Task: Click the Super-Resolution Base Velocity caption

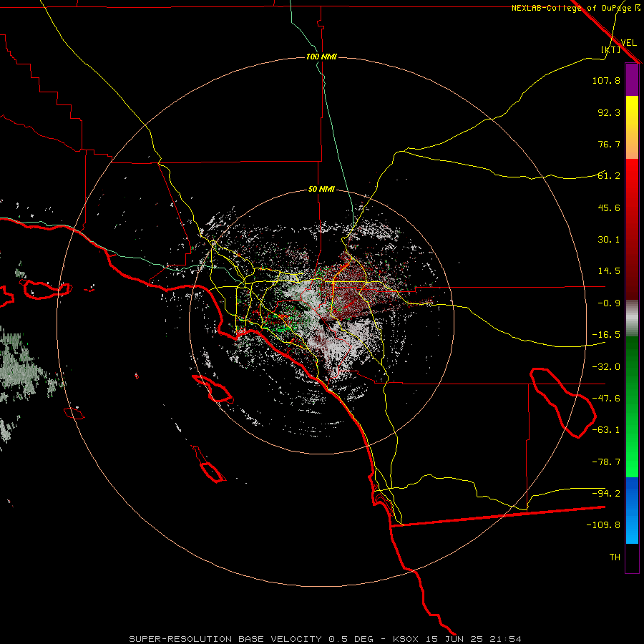Action: 326,639
